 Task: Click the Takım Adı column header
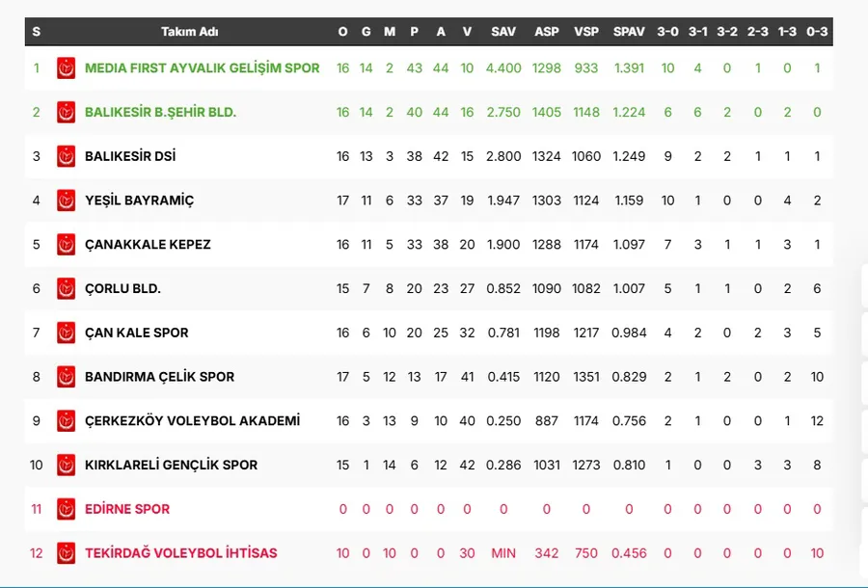pos(189,31)
